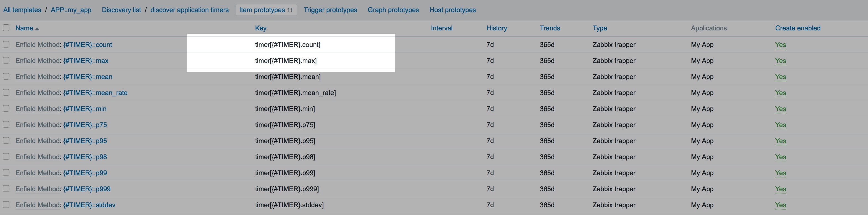Screen dimensions: 868x215
Task: Open the {#TIMER}::mean item prototype
Action: tap(88, 77)
